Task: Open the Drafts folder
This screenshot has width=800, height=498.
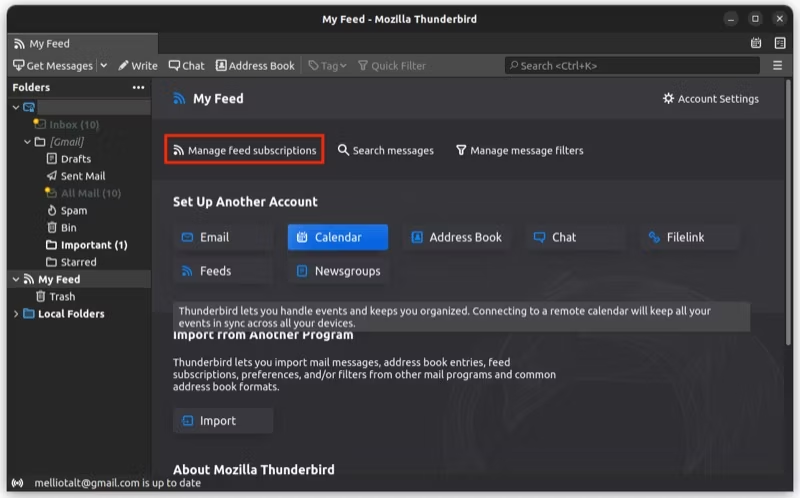Action: [69, 159]
